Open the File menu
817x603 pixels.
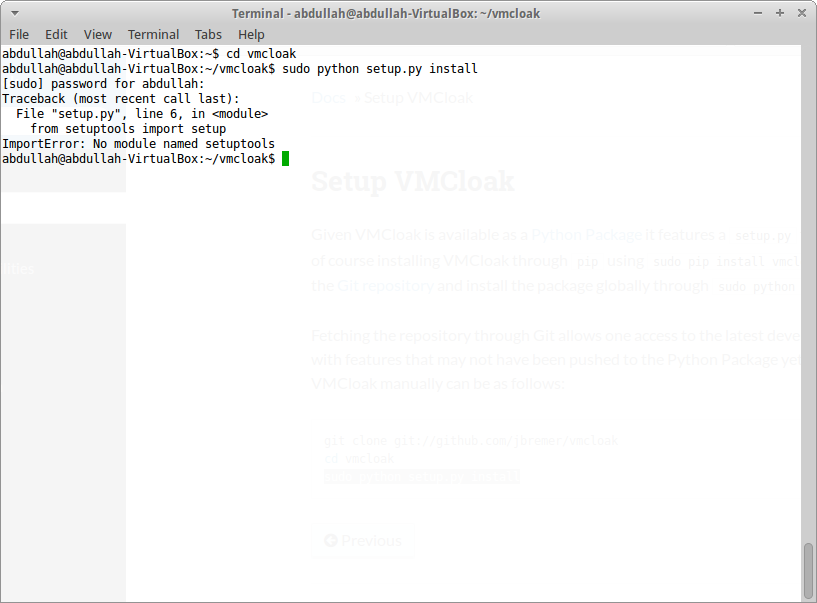click(19, 34)
